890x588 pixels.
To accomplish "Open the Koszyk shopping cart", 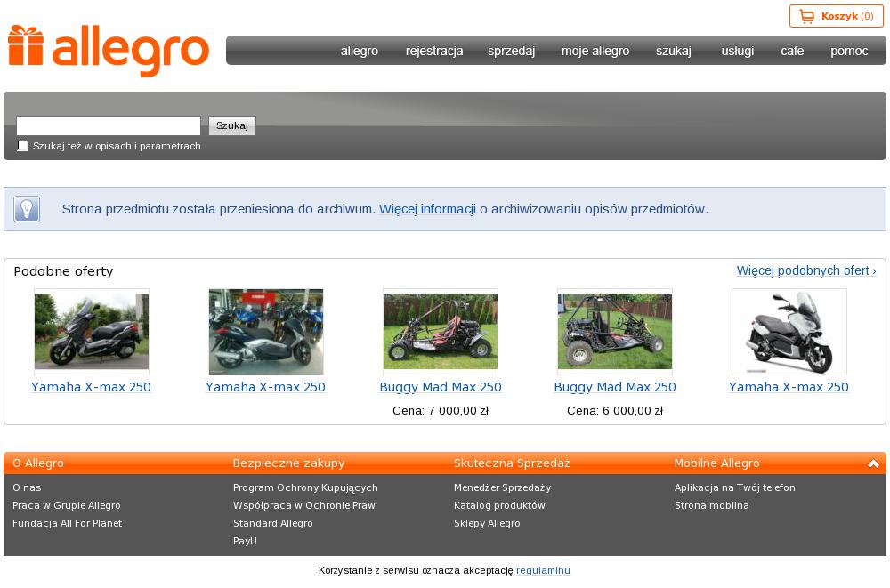I will (836, 17).
